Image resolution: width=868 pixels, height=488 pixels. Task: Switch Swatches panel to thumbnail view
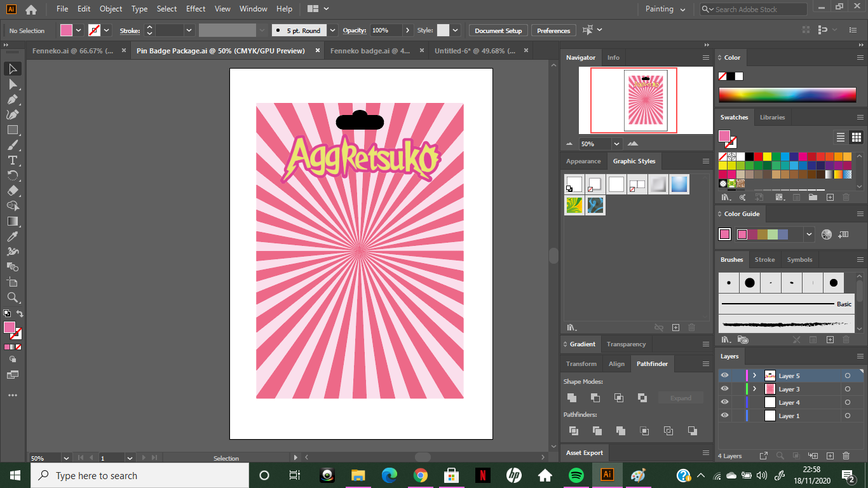tap(856, 137)
